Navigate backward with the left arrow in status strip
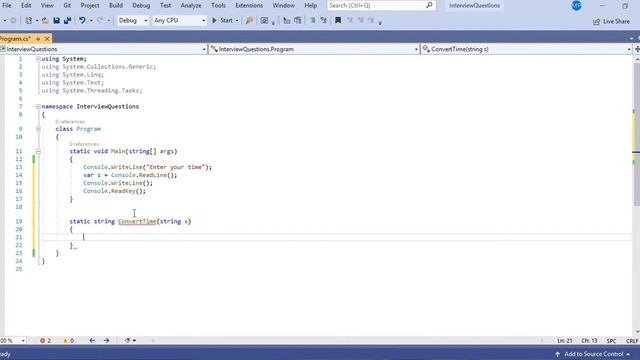640x360 pixels. (92, 340)
